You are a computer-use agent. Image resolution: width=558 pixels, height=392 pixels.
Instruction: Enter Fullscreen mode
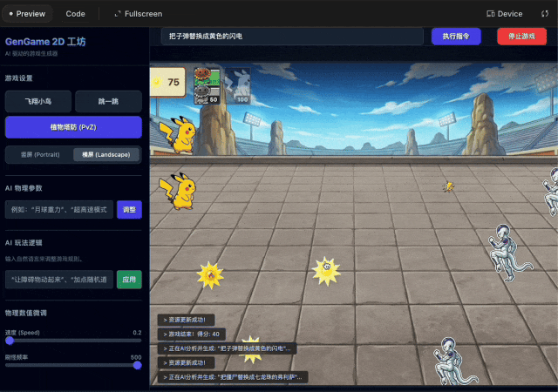pyautogui.click(x=139, y=14)
